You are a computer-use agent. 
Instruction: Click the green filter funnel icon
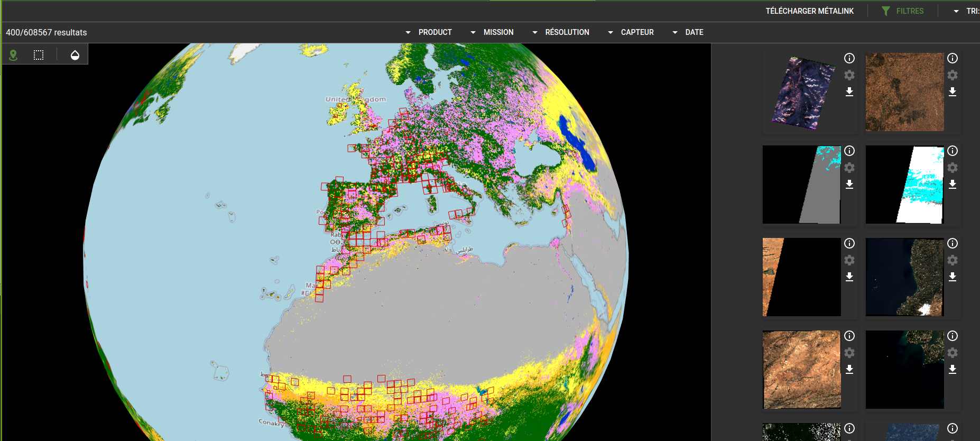click(886, 11)
